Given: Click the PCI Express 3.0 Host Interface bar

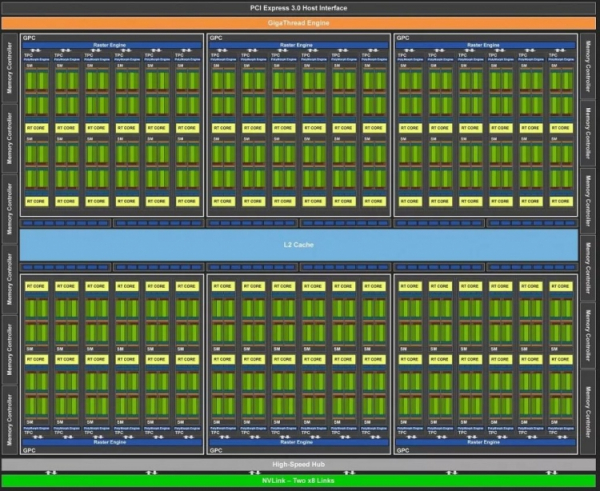Looking at the screenshot, I should coord(299,7).
